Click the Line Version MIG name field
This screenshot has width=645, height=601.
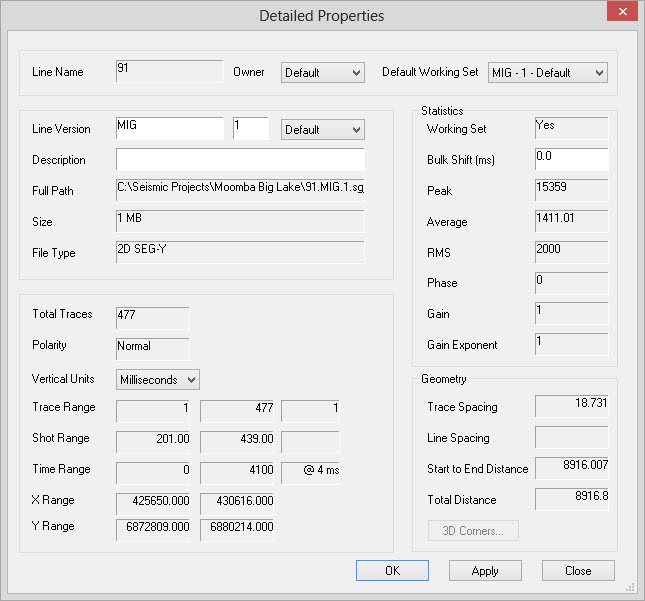pos(169,129)
